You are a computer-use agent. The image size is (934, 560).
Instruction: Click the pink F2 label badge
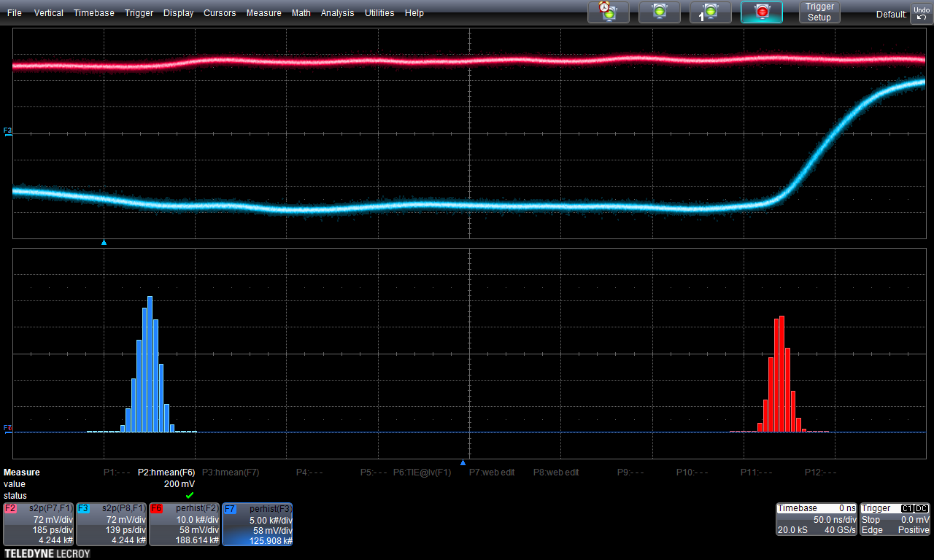click(x=11, y=508)
